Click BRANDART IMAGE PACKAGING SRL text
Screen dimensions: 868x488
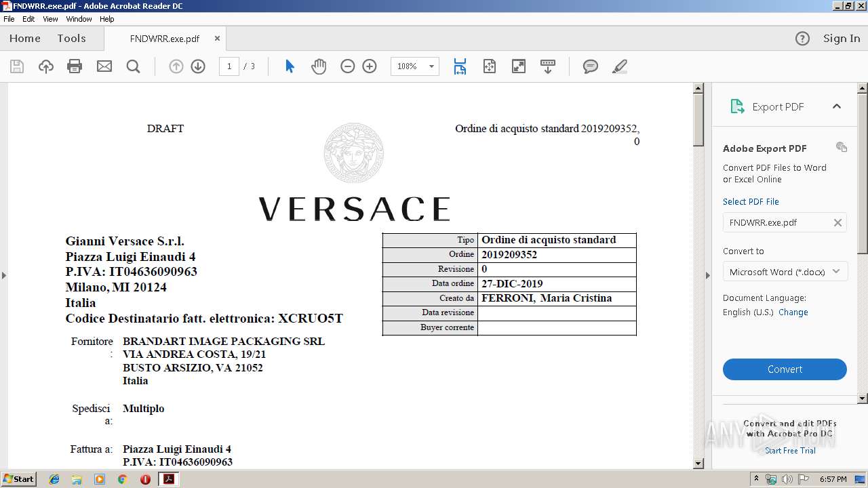tap(224, 342)
